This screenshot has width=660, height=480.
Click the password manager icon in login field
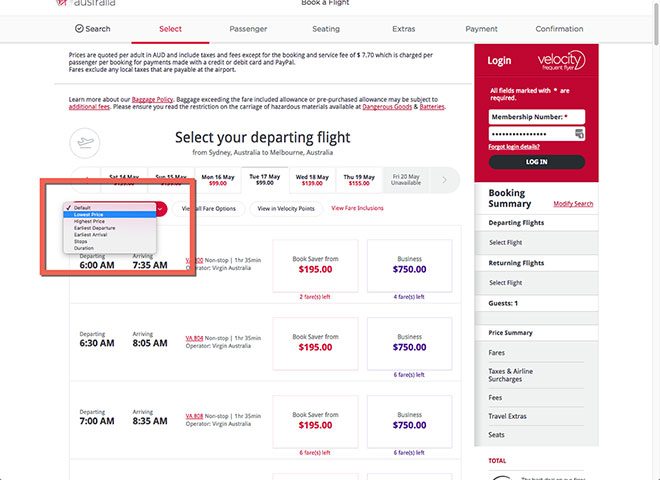(x=579, y=134)
